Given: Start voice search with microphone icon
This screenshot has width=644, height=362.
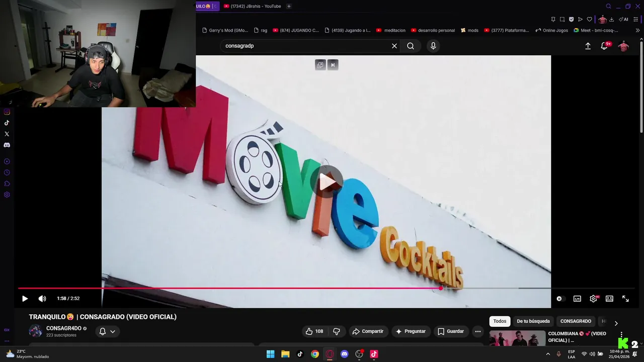Looking at the screenshot, I should [433, 46].
